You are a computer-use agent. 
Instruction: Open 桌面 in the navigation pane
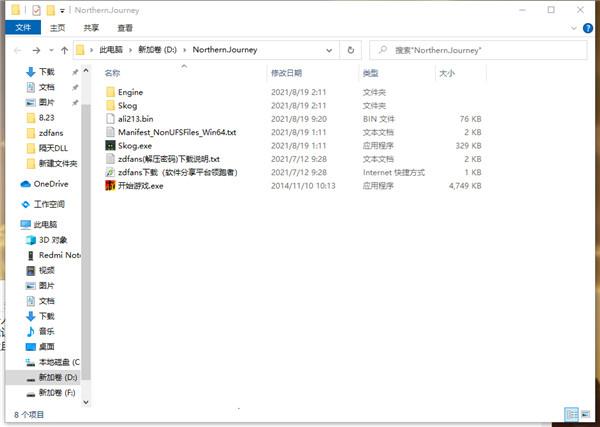coord(47,347)
